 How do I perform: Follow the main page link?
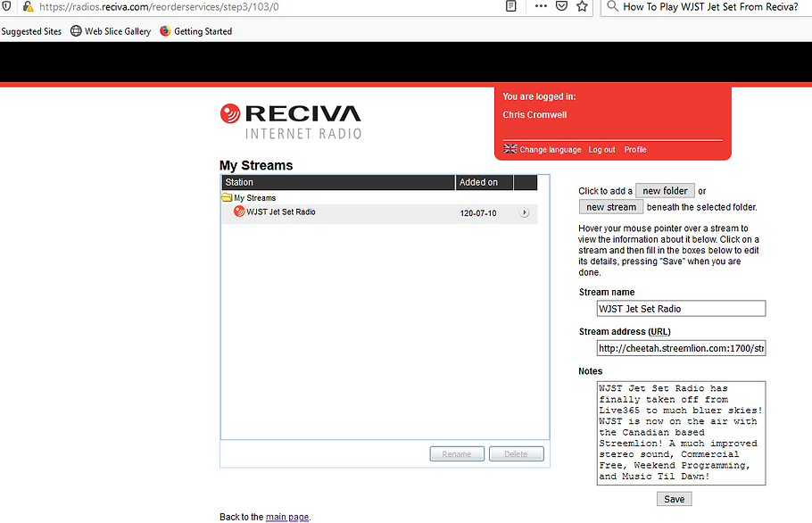click(x=287, y=517)
